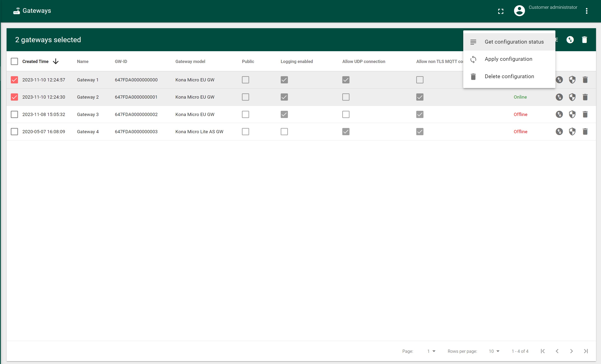Image resolution: width=601 pixels, height=364 pixels.
Task: Click the Delete configuration option
Action: tap(509, 76)
